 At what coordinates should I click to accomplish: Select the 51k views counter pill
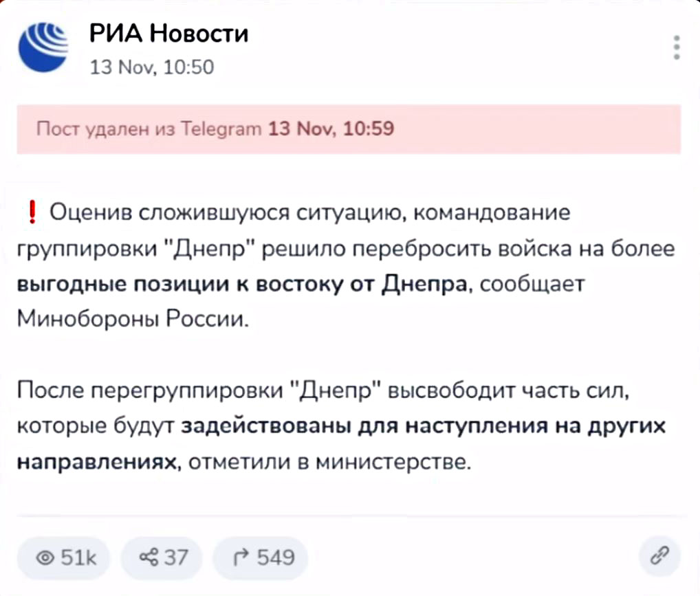pos(64,558)
